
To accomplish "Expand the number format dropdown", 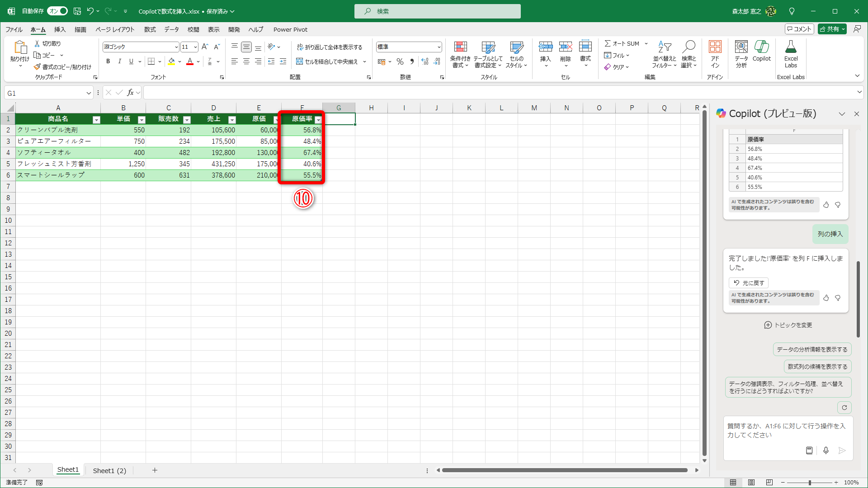I will click(439, 47).
